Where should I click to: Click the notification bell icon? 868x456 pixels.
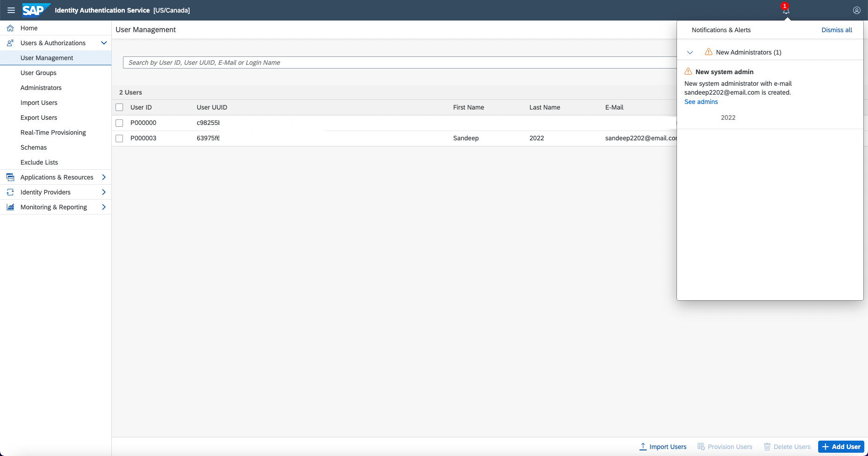pos(786,10)
